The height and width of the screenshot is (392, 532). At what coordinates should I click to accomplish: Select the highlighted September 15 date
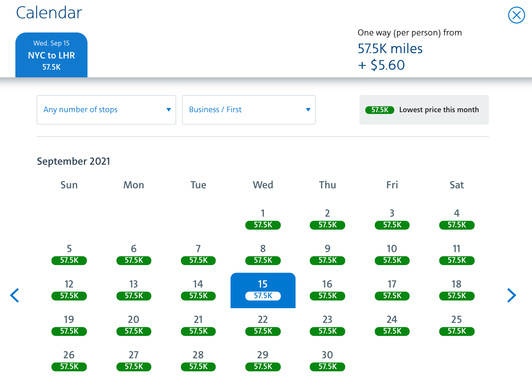coord(263,290)
